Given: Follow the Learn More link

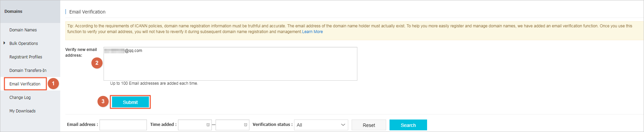Looking at the screenshot, I should point(312,32).
